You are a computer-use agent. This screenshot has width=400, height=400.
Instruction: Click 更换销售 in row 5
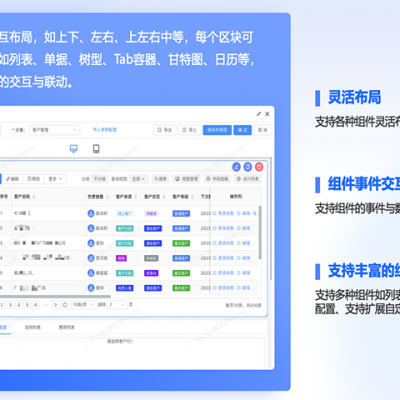click(224, 273)
